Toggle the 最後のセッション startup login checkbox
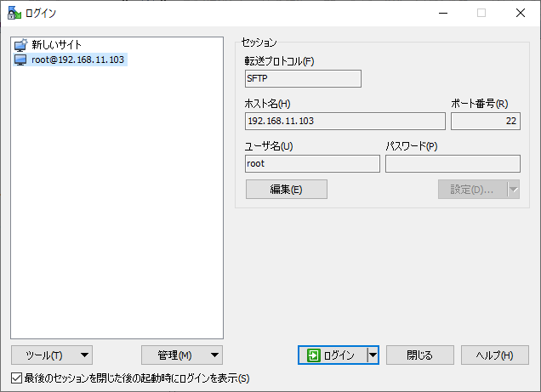541x392 pixels. (17, 378)
